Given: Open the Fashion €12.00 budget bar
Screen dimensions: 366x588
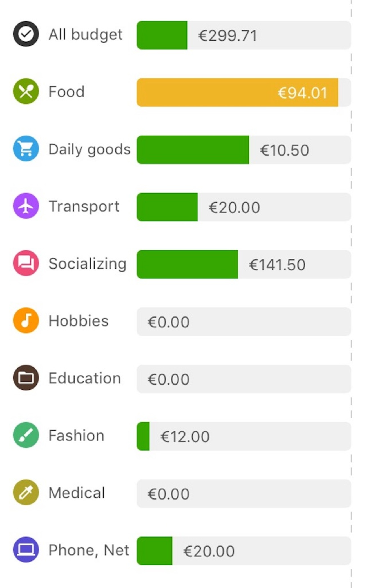Looking at the screenshot, I should (244, 436).
